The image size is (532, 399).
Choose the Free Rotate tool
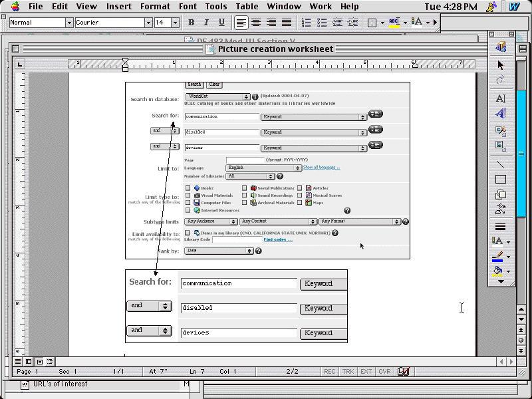[x=501, y=80]
